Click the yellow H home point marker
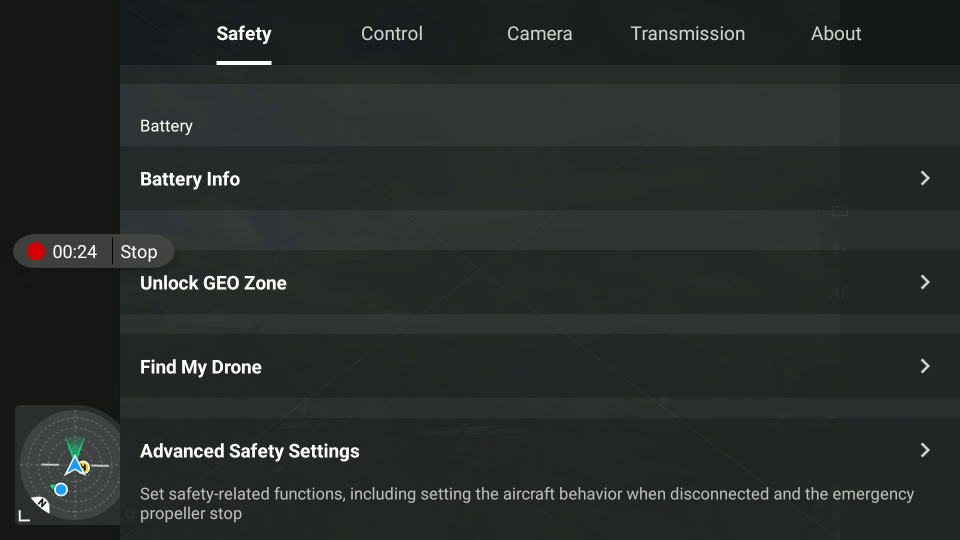 pos(85,468)
